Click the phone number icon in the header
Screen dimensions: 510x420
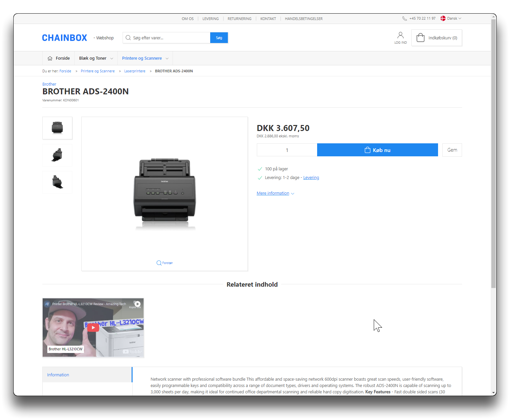[404, 19]
